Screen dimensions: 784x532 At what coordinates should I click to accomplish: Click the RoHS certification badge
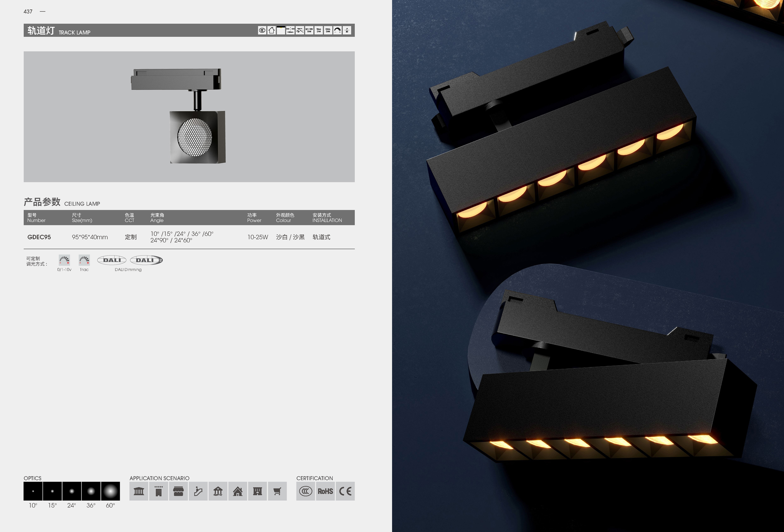click(x=325, y=491)
